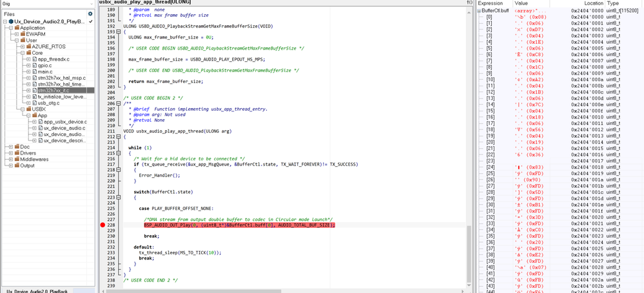Click the Value column header
Screen dimensions: 644x293
(x=530, y=3)
